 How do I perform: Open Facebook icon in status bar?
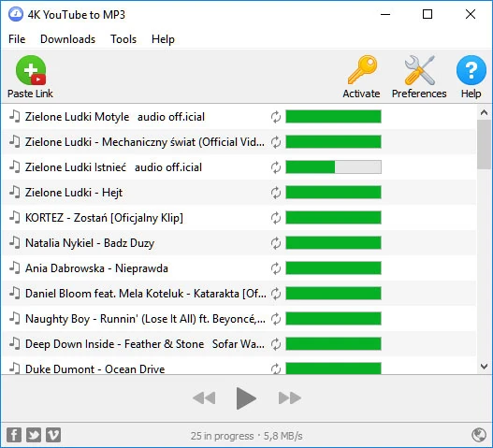click(x=14, y=435)
